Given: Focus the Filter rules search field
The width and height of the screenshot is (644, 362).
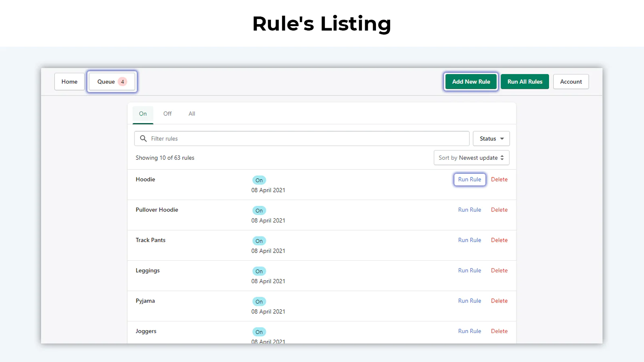Looking at the screenshot, I should point(306,139).
